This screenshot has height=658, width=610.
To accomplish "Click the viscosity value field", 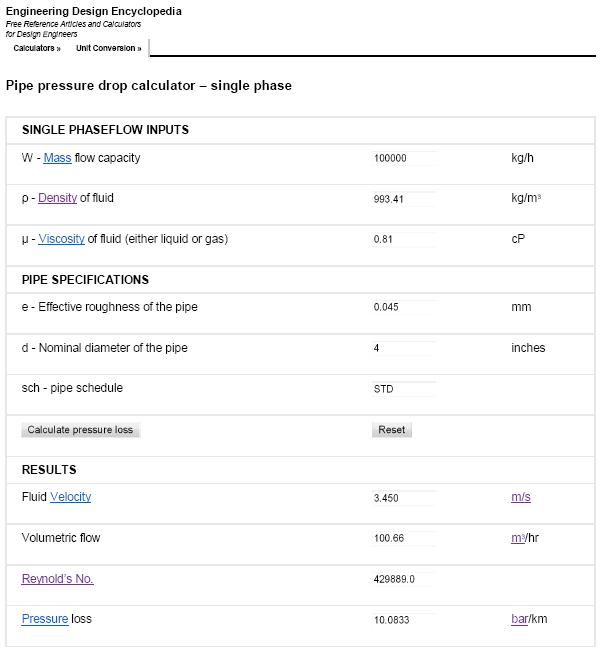I will [x=402, y=240].
